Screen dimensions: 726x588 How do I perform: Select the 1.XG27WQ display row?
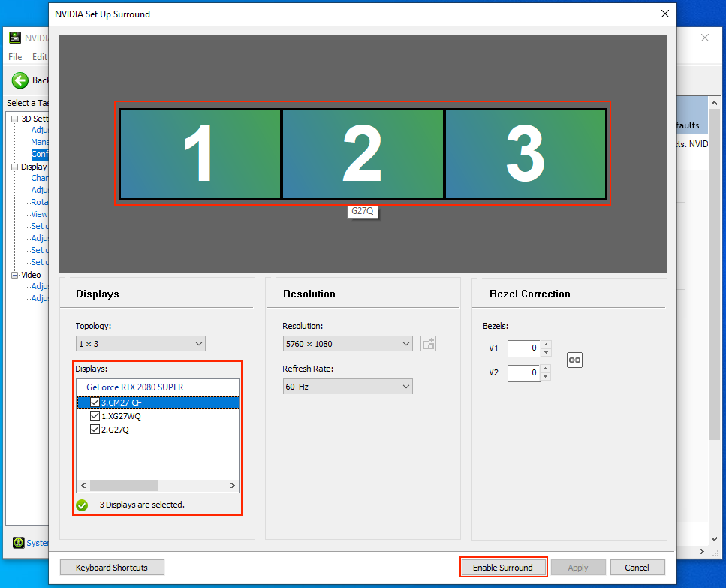[158, 416]
